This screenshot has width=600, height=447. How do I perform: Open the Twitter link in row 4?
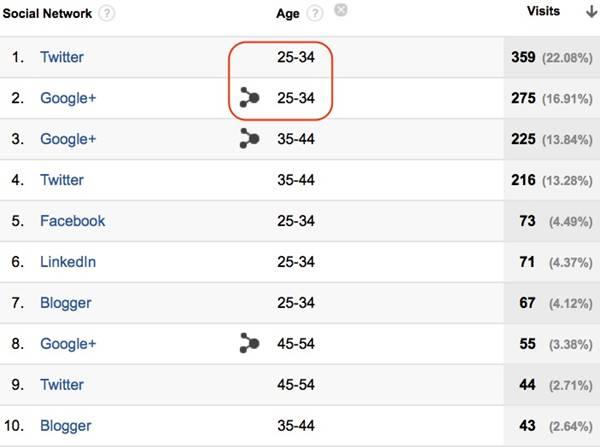[x=62, y=180]
